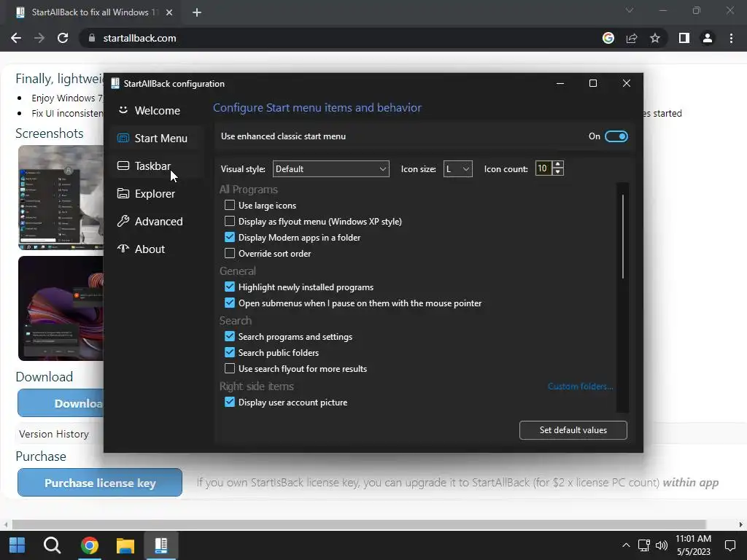Click the site lock icon in address bar
This screenshot has width=747, height=560.
[x=92, y=38]
